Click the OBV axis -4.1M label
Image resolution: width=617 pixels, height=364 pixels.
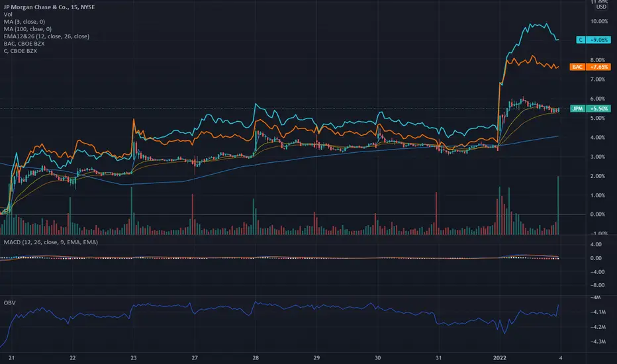pos(597,312)
